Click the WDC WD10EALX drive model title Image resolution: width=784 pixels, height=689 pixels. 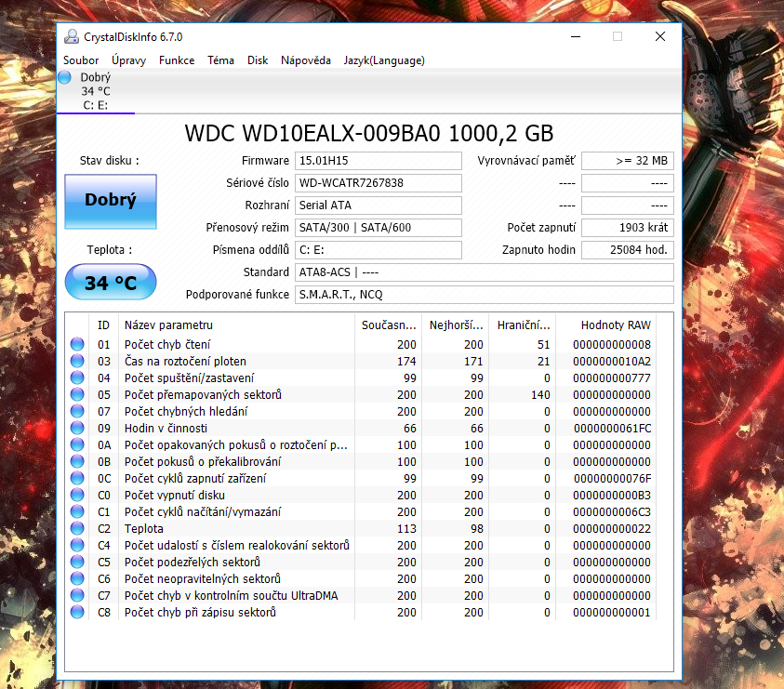(369, 134)
